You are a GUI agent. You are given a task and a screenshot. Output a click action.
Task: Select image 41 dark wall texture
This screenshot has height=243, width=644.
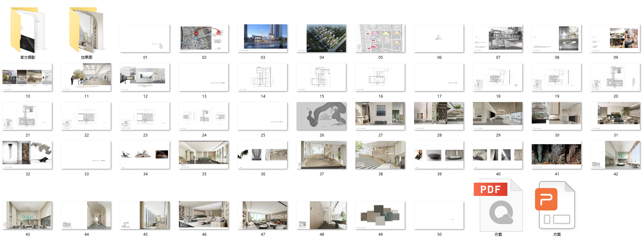(x=557, y=155)
